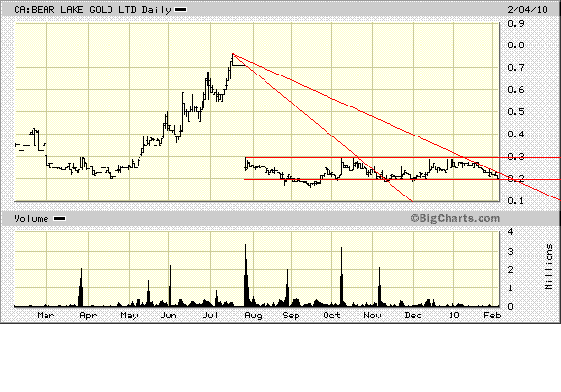Click the 0.4 price axis label
The height and width of the screenshot is (392, 561).
tap(515, 135)
